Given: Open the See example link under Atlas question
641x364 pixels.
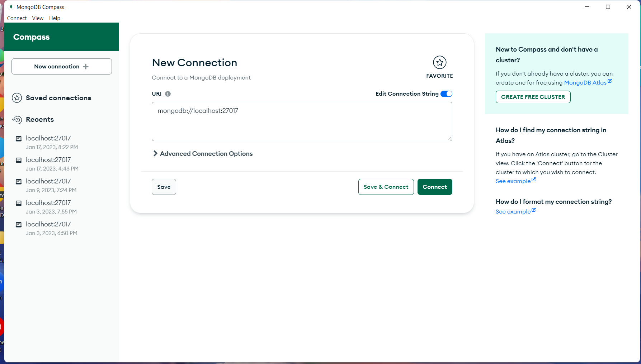Looking at the screenshot, I should (513, 181).
